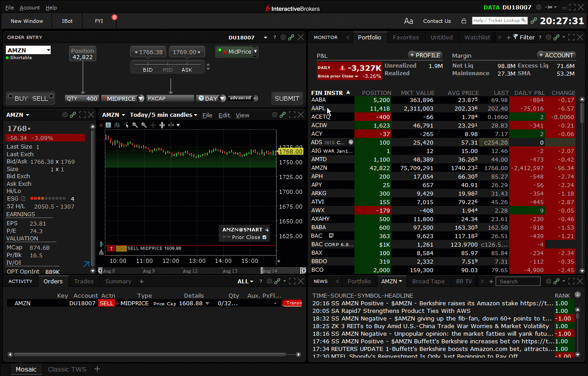
Task: Open the Account menu
Action: click(x=30, y=8)
